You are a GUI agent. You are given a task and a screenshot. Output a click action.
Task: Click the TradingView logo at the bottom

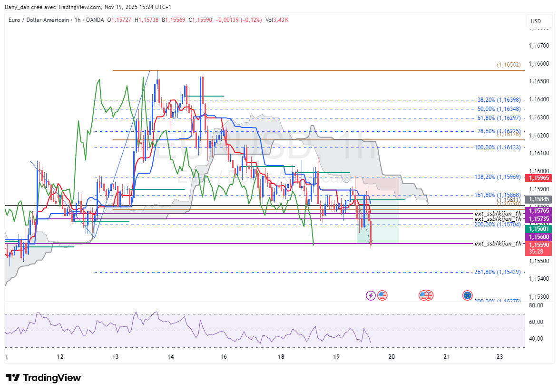pyautogui.click(x=43, y=378)
